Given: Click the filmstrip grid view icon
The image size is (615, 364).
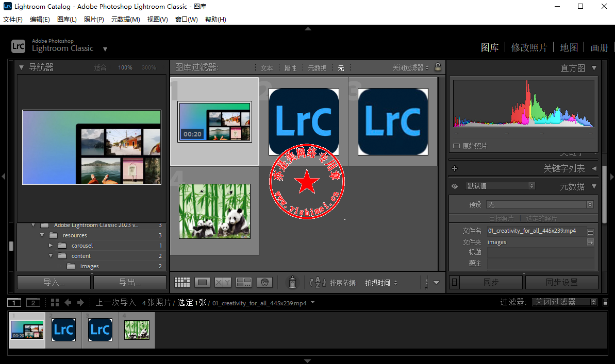Looking at the screenshot, I should point(55,303).
